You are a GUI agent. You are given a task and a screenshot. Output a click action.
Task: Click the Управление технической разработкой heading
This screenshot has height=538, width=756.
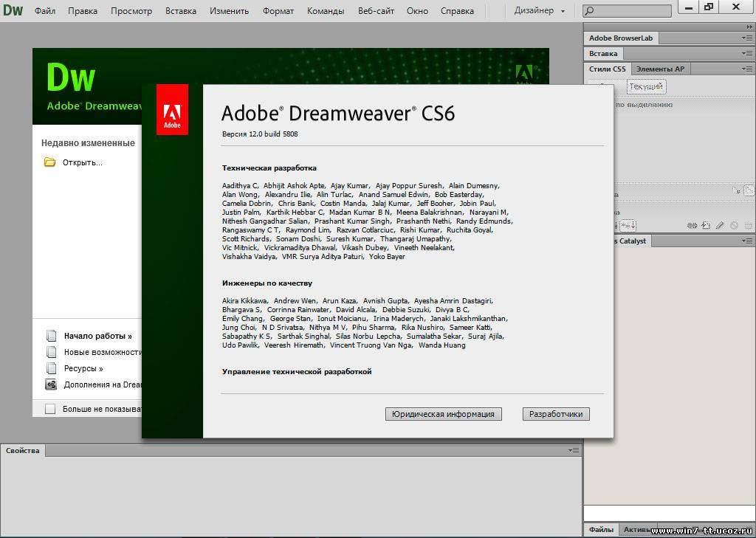tap(297, 372)
